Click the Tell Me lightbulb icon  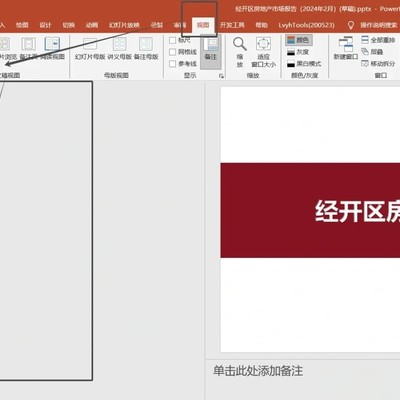pyautogui.click(x=350, y=25)
